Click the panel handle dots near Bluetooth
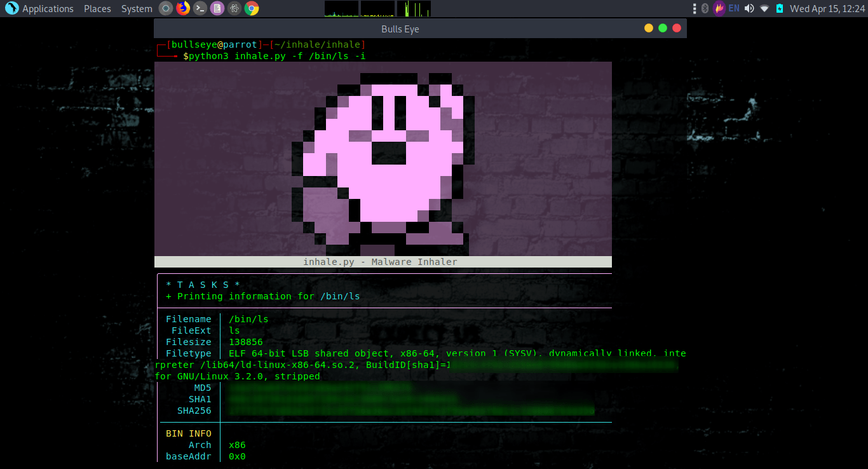 (x=695, y=8)
